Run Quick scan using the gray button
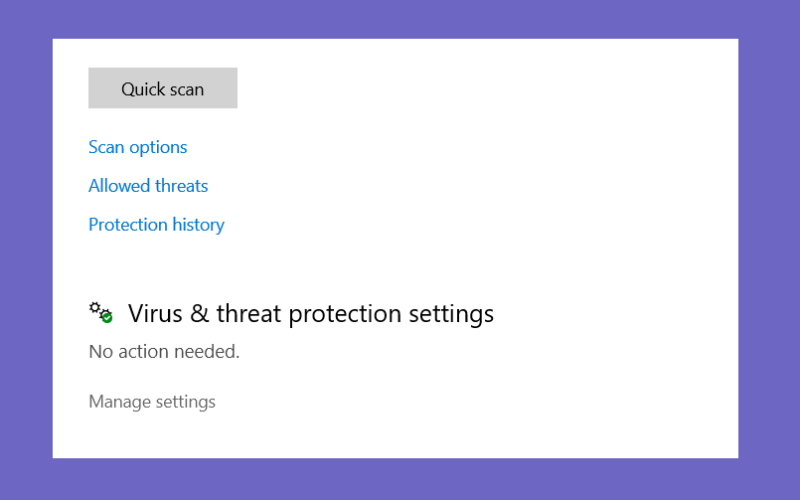Screen dimensions: 800x500 [163, 88]
